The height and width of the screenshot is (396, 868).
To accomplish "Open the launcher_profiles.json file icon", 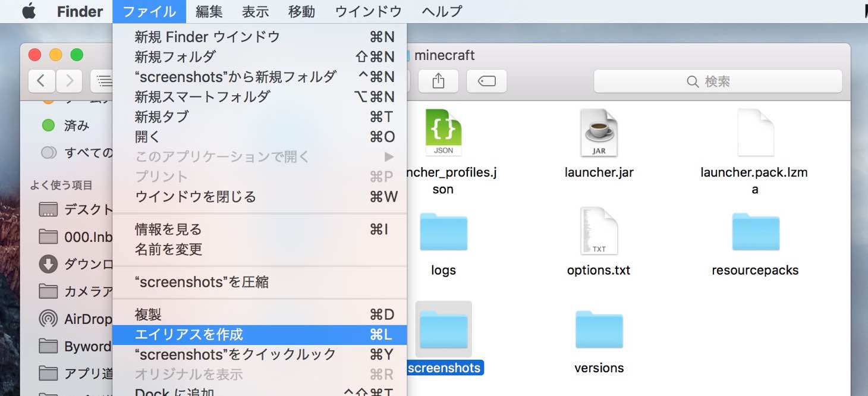I will 444,133.
